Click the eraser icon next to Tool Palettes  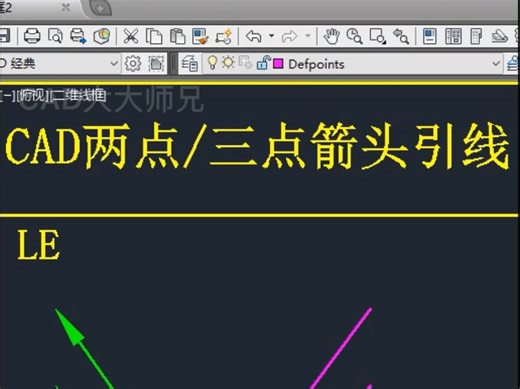[x=500, y=36]
